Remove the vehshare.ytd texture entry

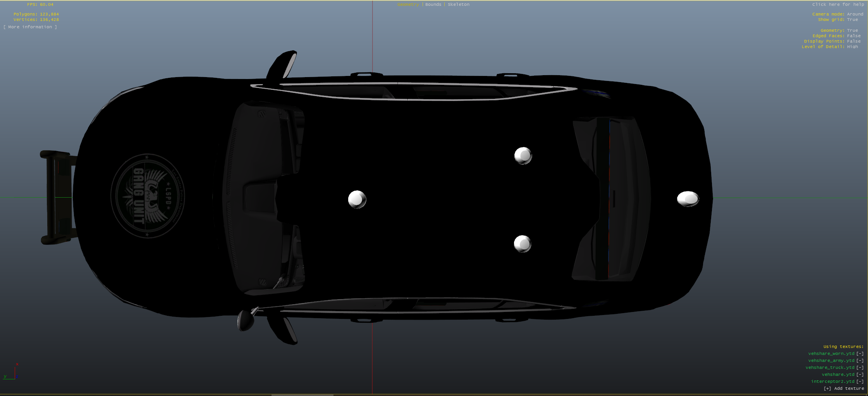pyautogui.click(x=860, y=374)
